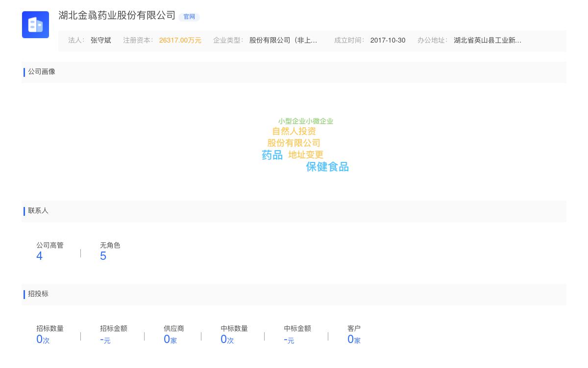This screenshot has height=368, width=588.
Task: Click 中标金额 value -元
Action: pyautogui.click(x=289, y=340)
